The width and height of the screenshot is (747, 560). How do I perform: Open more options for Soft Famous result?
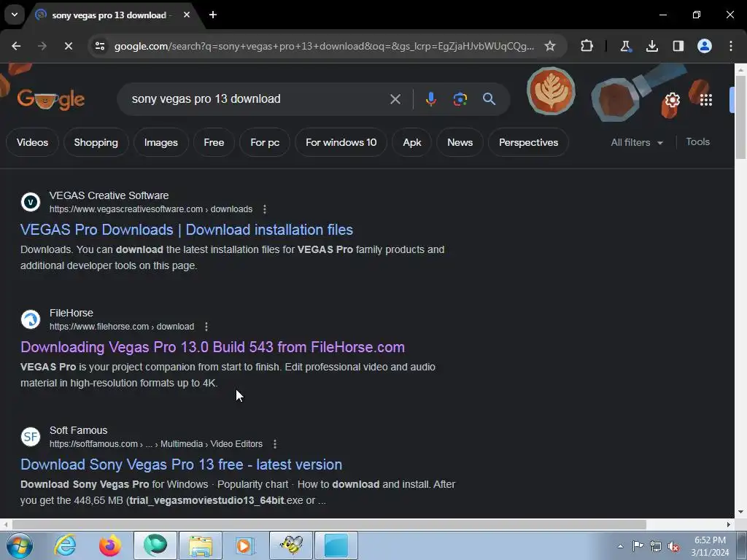point(275,444)
